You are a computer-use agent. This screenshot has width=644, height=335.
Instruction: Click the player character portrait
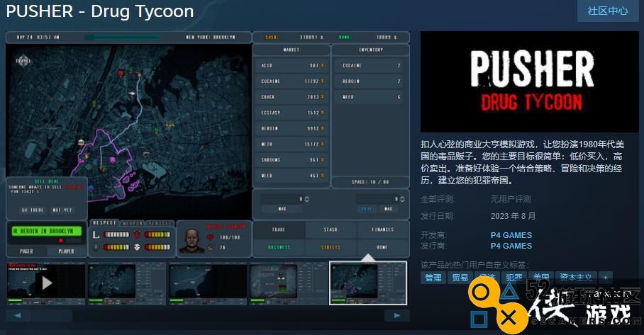pos(191,240)
